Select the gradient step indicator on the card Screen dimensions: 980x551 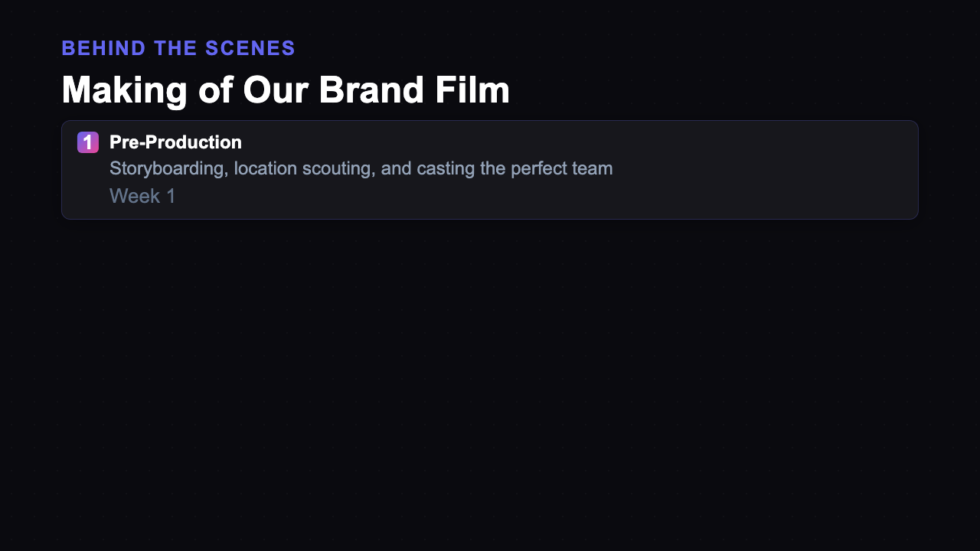click(x=88, y=142)
